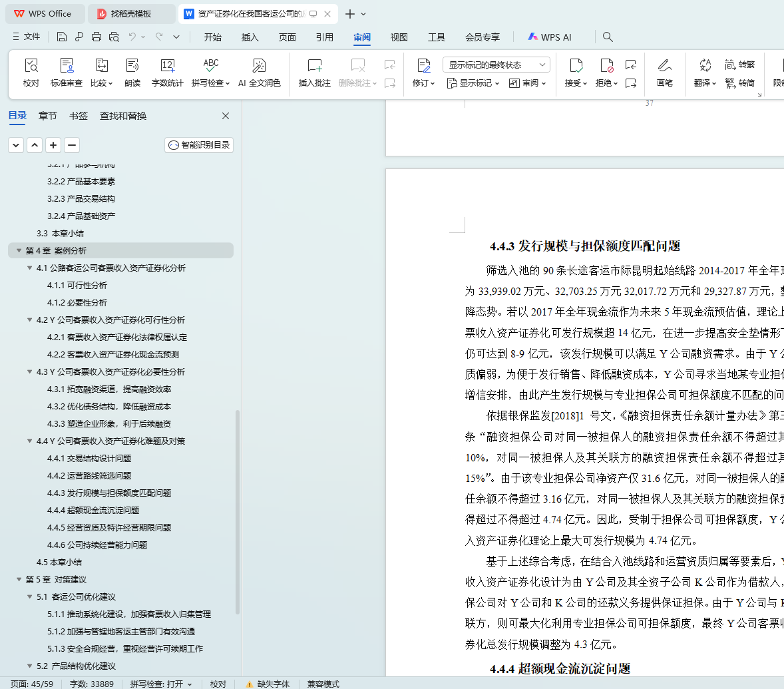Viewport: 784px width, 689px height.
Task: Open 标准审查 standard review tool
Action: 66,72
